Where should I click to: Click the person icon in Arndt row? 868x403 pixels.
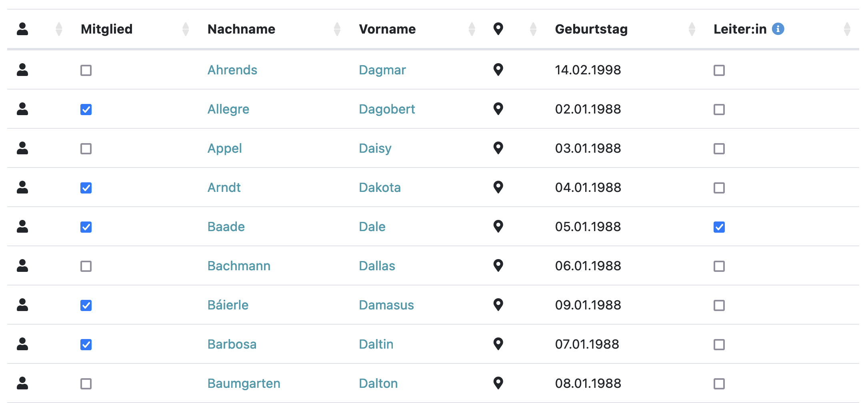[22, 188]
